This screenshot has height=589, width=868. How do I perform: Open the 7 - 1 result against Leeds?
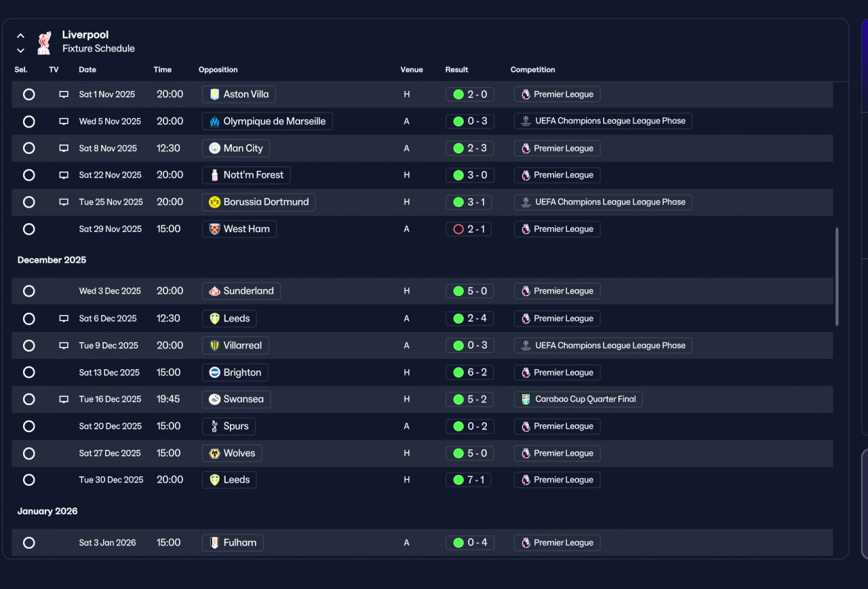point(468,480)
